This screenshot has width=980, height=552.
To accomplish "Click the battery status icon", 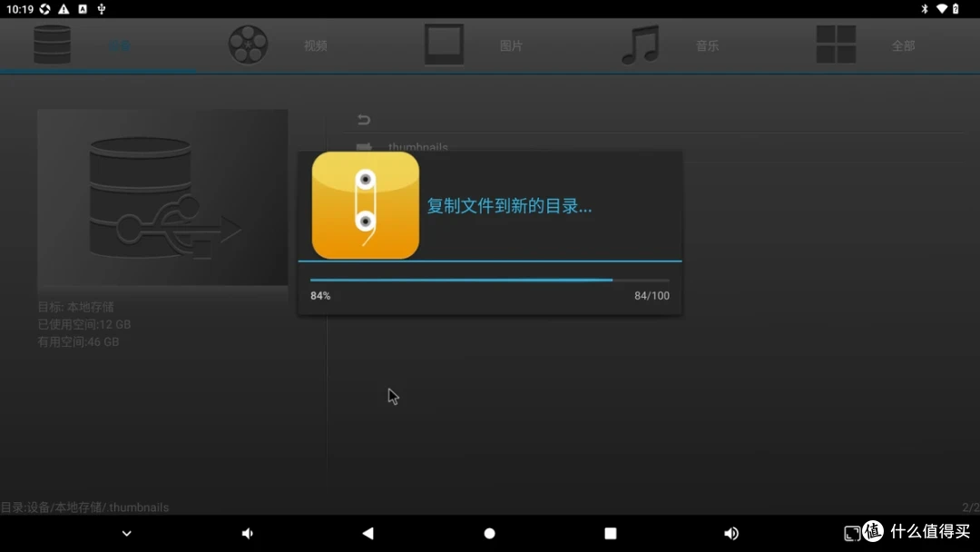I will (955, 9).
